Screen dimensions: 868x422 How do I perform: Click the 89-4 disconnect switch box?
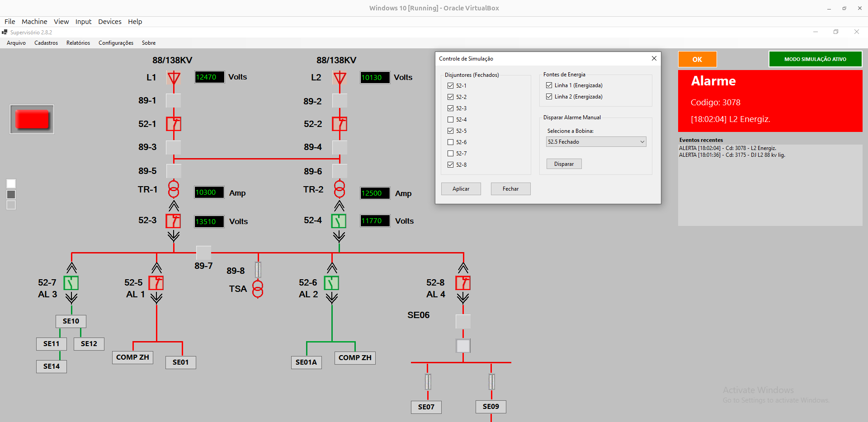(x=340, y=147)
